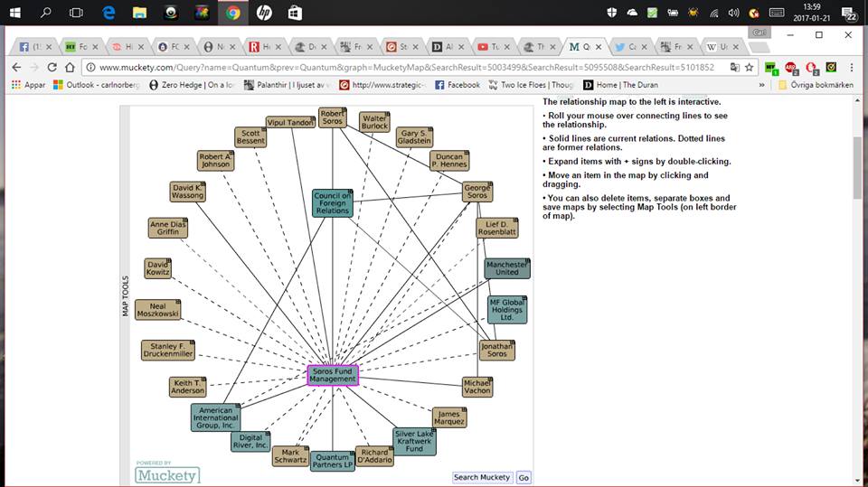Reload the page with browser refresh icon

(52, 67)
